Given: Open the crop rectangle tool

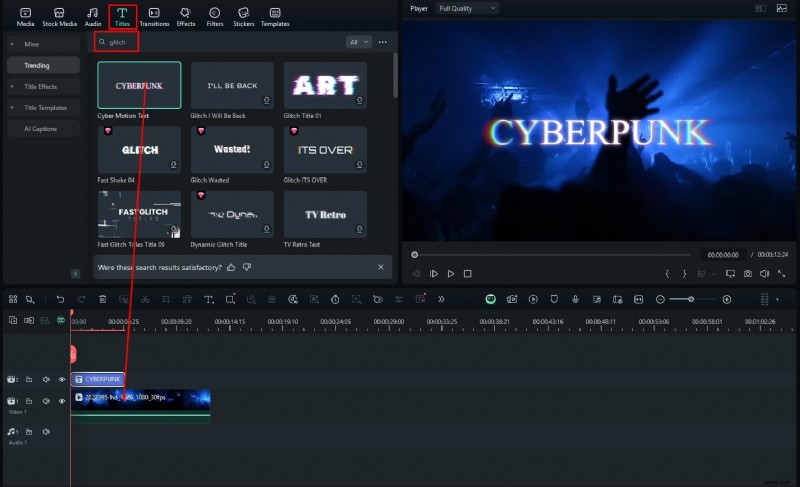Looking at the screenshot, I should pyautogui.click(x=230, y=299).
